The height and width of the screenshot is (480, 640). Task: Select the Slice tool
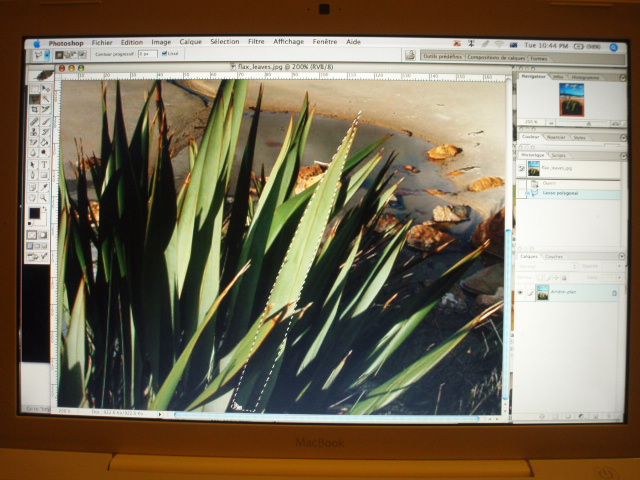point(45,109)
